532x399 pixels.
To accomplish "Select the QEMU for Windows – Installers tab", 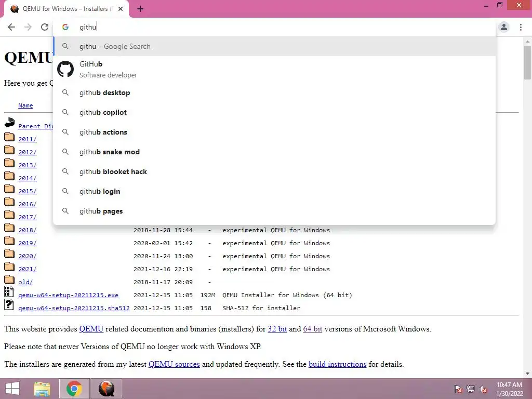I will (66, 9).
